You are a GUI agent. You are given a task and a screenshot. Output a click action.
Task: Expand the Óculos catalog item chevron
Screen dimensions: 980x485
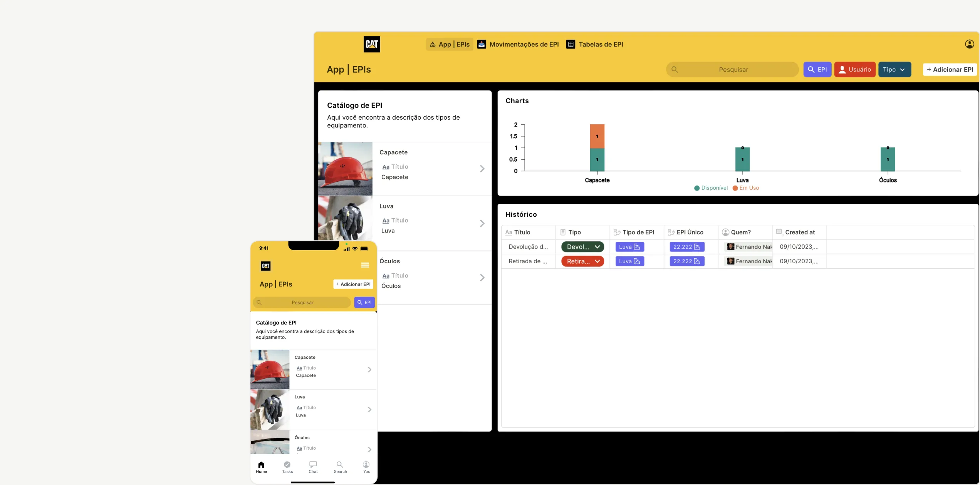click(482, 278)
